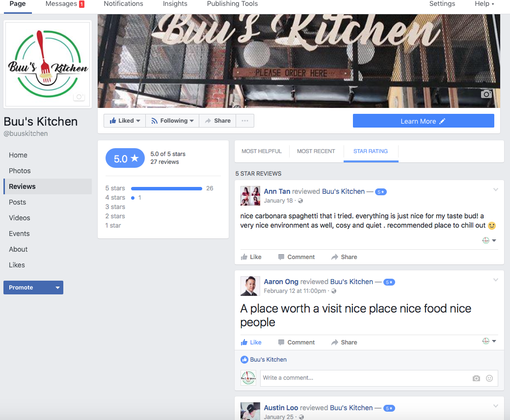Viewport: 510px width, 420px height.
Task: Open the three-dots more options button
Action: click(x=245, y=121)
